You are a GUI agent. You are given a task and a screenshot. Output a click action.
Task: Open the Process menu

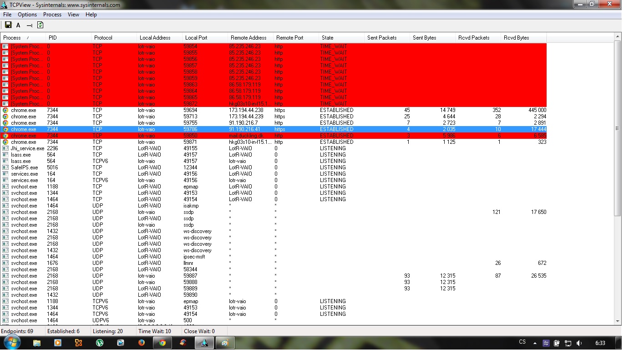point(52,15)
